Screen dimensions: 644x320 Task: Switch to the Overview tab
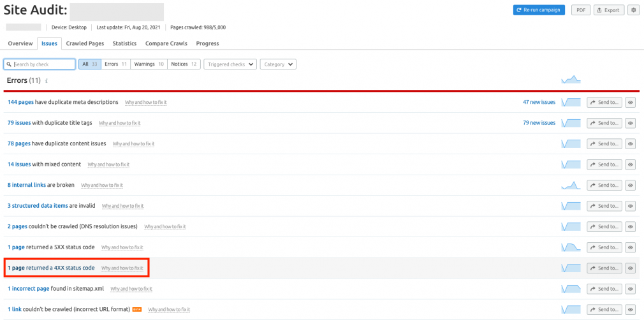pyautogui.click(x=20, y=43)
